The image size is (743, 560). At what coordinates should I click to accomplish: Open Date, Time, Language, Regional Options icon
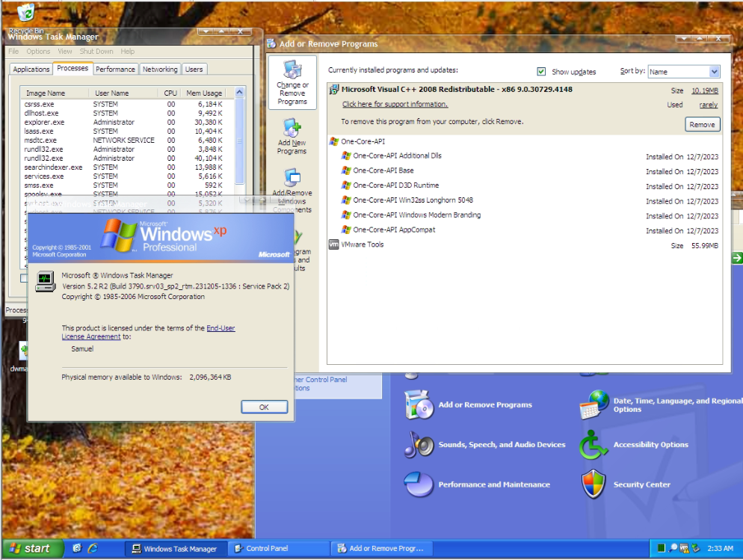[x=594, y=404]
